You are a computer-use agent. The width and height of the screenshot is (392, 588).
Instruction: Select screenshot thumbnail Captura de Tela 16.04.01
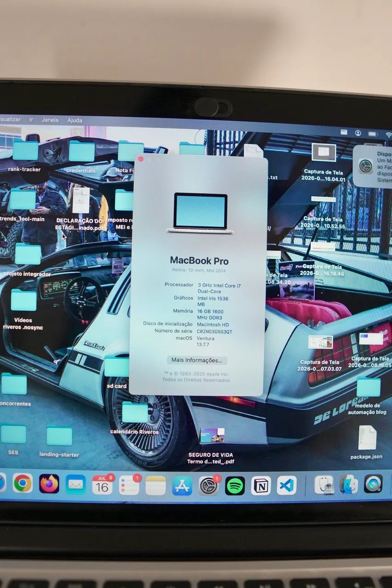[x=324, y=153]
